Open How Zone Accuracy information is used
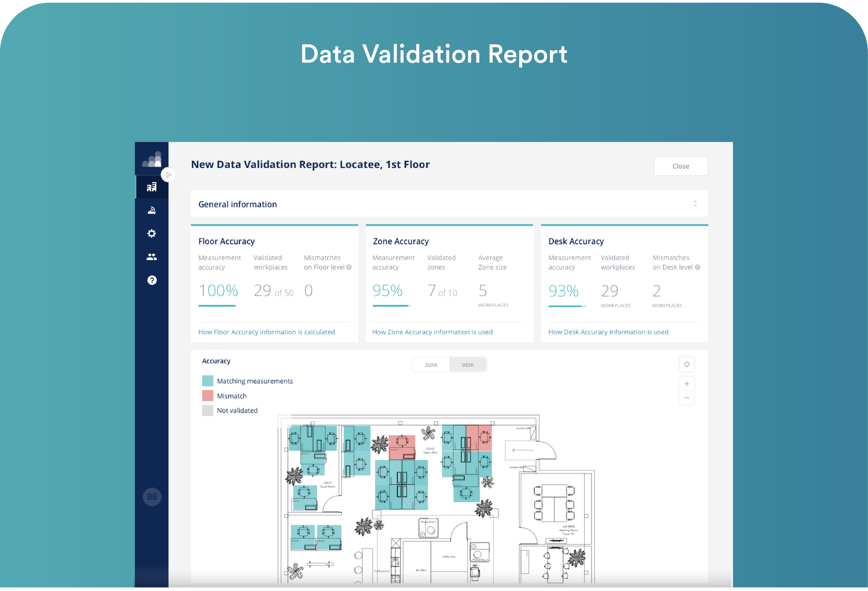868x591 pixels. click(432, 332)
